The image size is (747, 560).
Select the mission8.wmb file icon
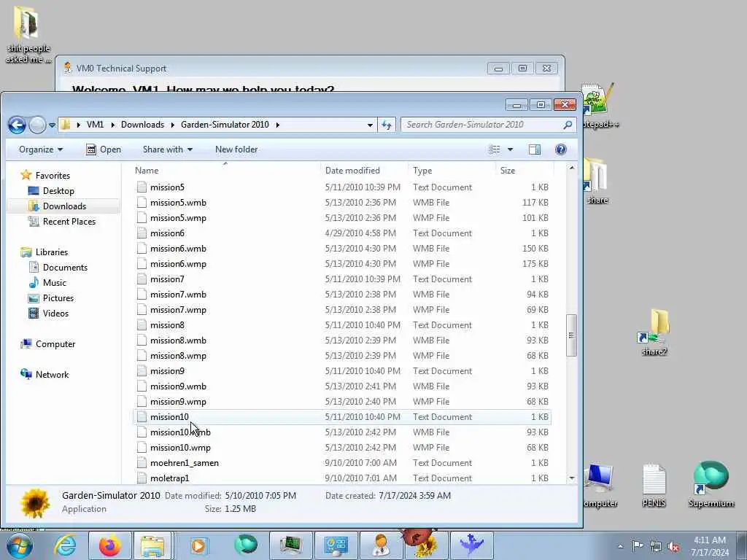(142, 341)
